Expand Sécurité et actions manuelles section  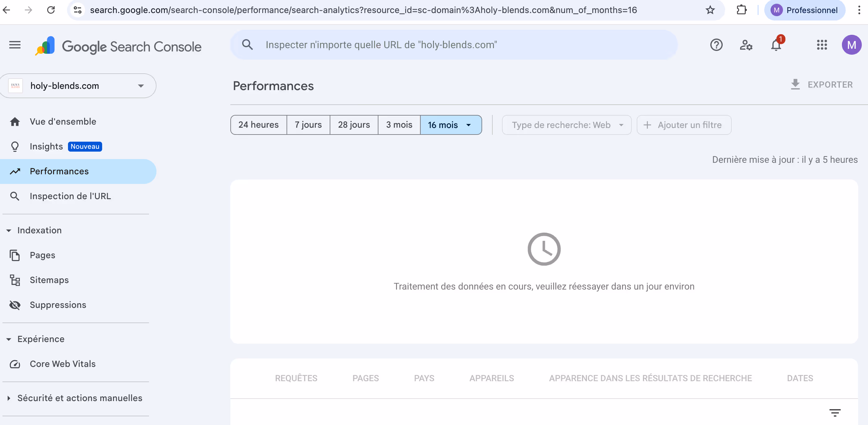(9, 398)
